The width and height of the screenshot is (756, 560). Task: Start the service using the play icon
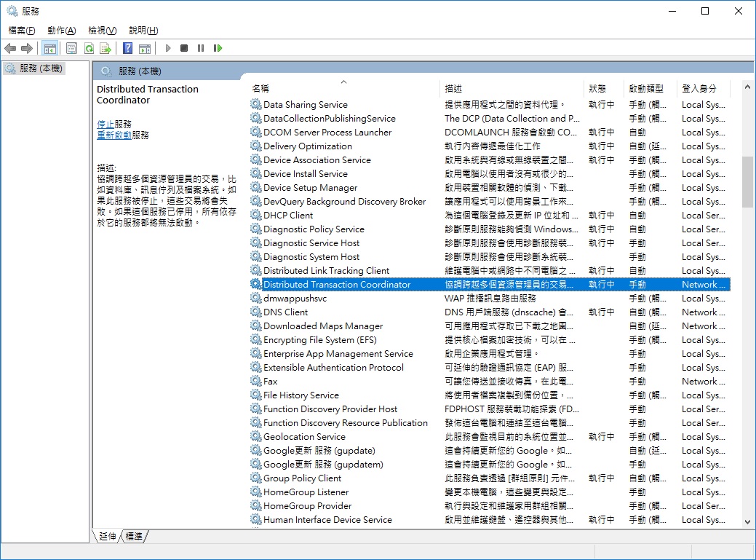pos(167,48)
